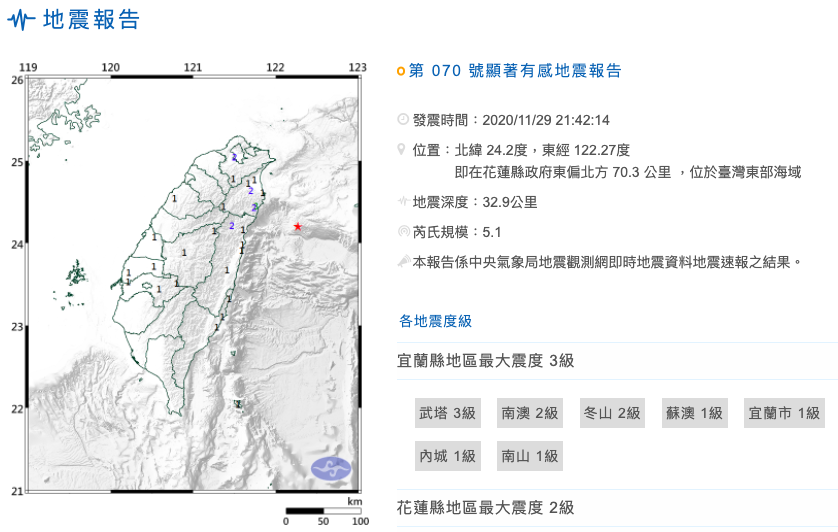Expand the 花蓮縣地區最大震度 2級 section
The width and height of the screenshot is (838, 532).
pyautogui.click(x=617, y=507)
